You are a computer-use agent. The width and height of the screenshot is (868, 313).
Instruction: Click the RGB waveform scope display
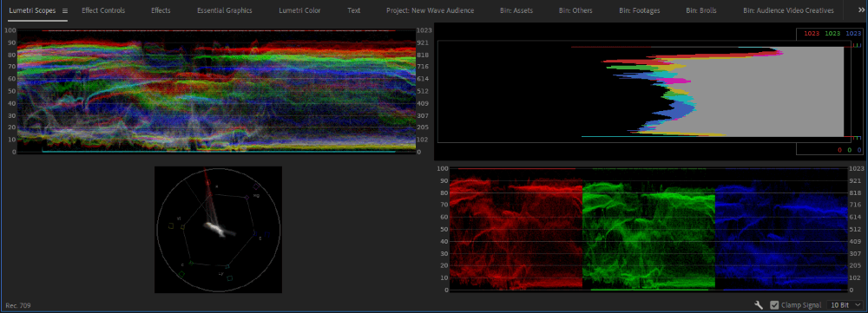pyautogui.click(x=216, y=91)
